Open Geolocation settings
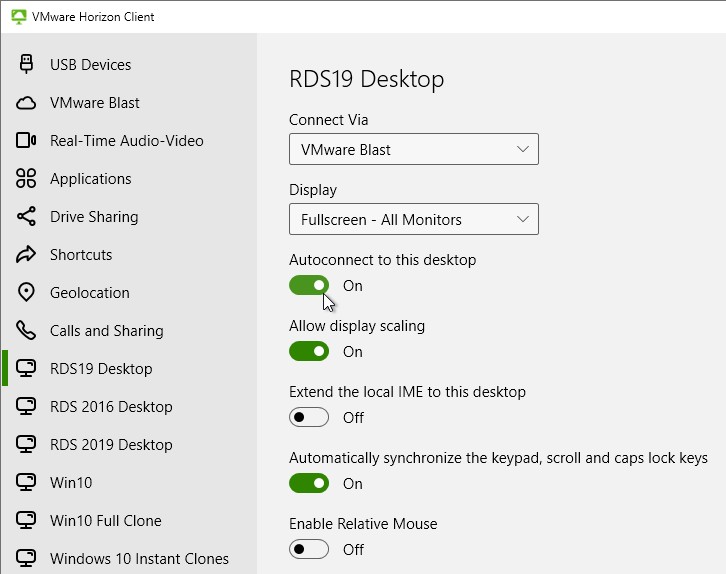The width and height of the screenshot is (726, 574). (129, 293)
